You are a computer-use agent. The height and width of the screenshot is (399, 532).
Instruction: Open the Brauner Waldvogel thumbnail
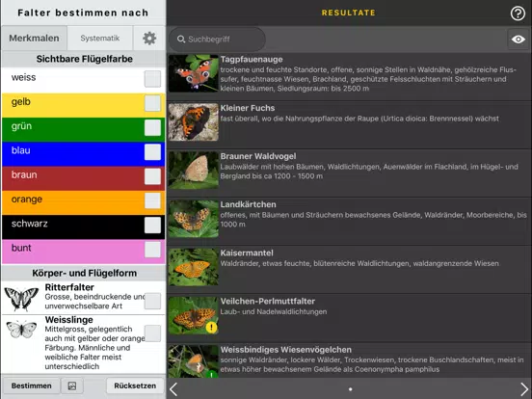tap(194, 171)
